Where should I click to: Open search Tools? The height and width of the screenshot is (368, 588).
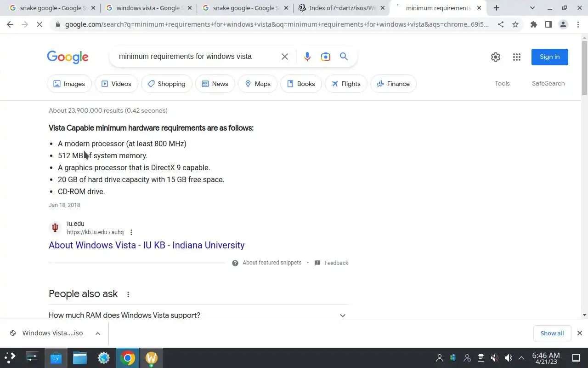502,83
